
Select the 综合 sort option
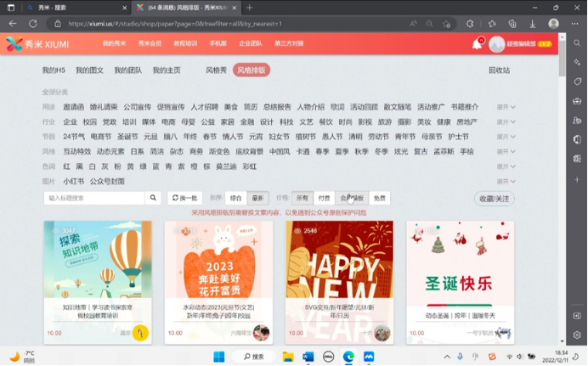pos(236,198)
